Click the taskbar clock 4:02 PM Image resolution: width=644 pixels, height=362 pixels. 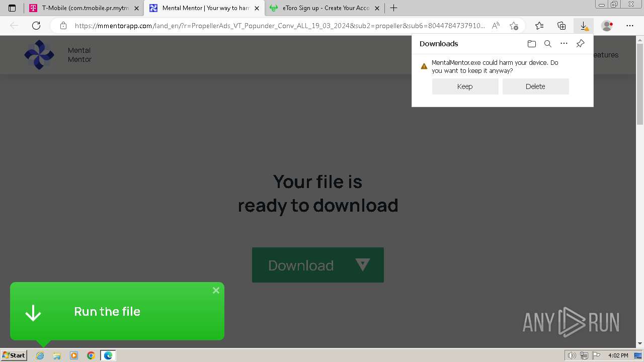618,355
